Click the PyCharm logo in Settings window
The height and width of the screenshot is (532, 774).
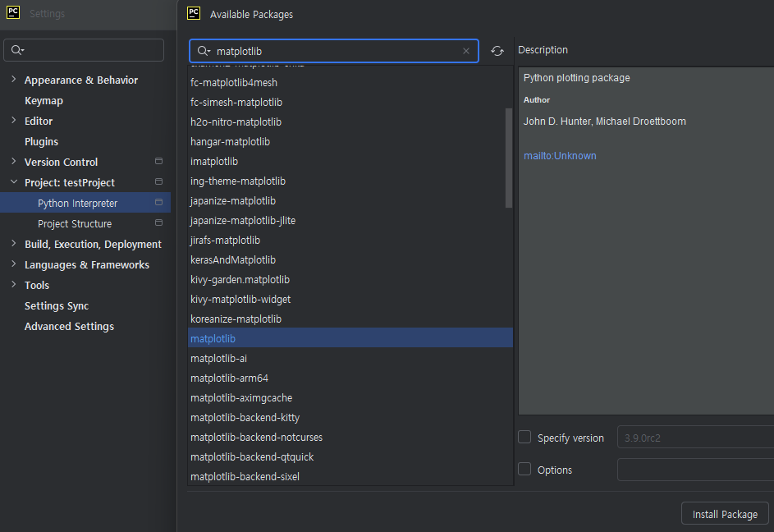(x=13, y=13)
